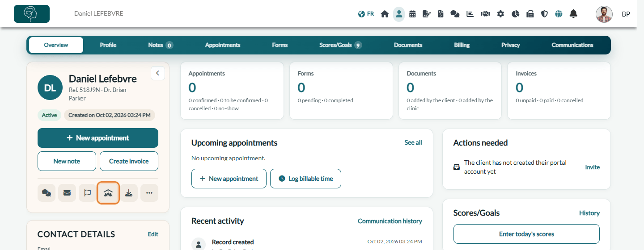The height and width of the screenshot is (250, 644).
Task: Switch to the Overview tab
Action: (x=56, y=45)
